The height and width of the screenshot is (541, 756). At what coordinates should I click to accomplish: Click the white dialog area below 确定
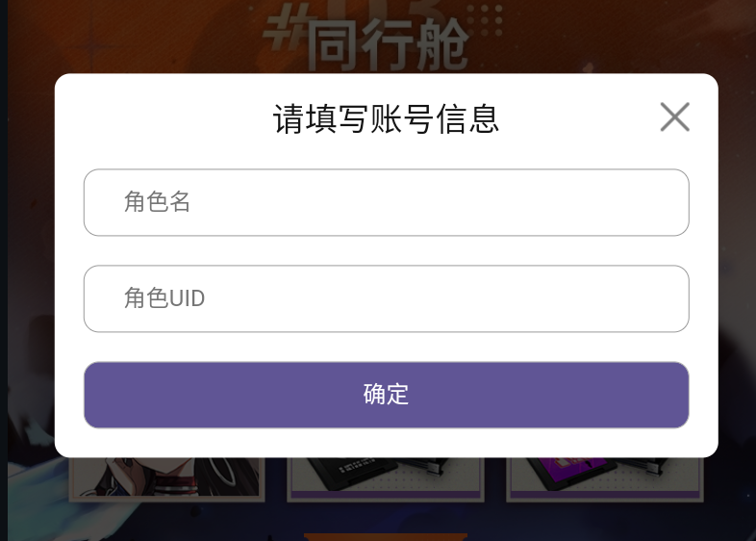tap(387, 443)
